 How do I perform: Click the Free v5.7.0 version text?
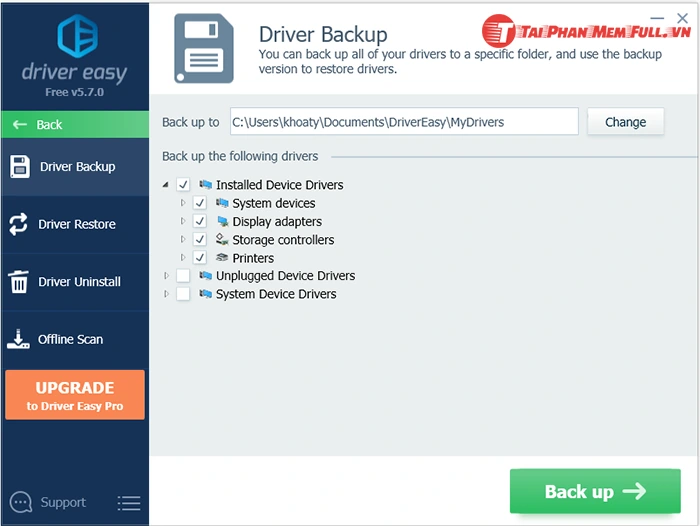[75, 92]
